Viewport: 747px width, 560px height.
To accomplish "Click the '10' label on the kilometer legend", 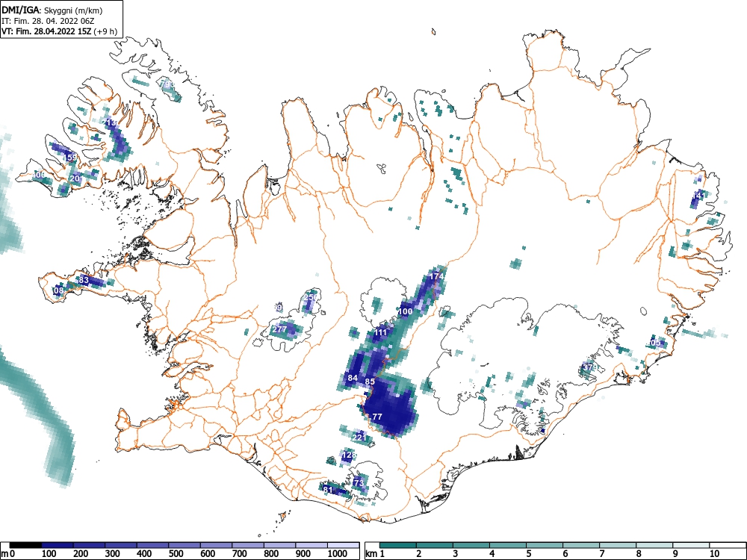I will tap(714, 554).
